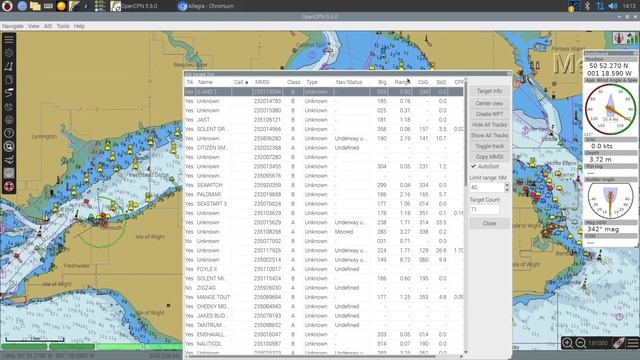This screenshot has width=640, height=360.
Task: Select first green chart bar key at bottom
Action: (24, 347)
